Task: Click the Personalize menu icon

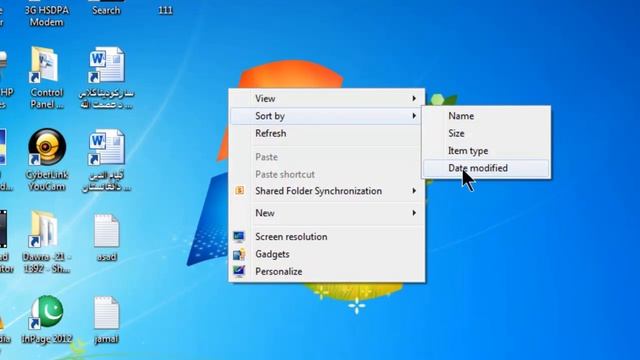Action: pos(239,271)
